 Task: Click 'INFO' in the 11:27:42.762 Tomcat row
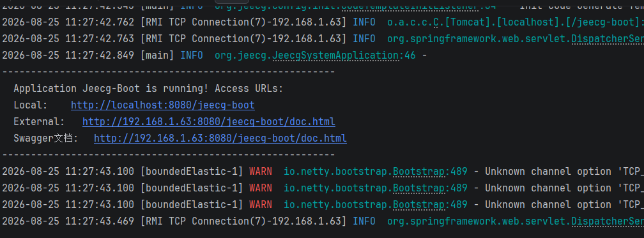coord(364,22)
